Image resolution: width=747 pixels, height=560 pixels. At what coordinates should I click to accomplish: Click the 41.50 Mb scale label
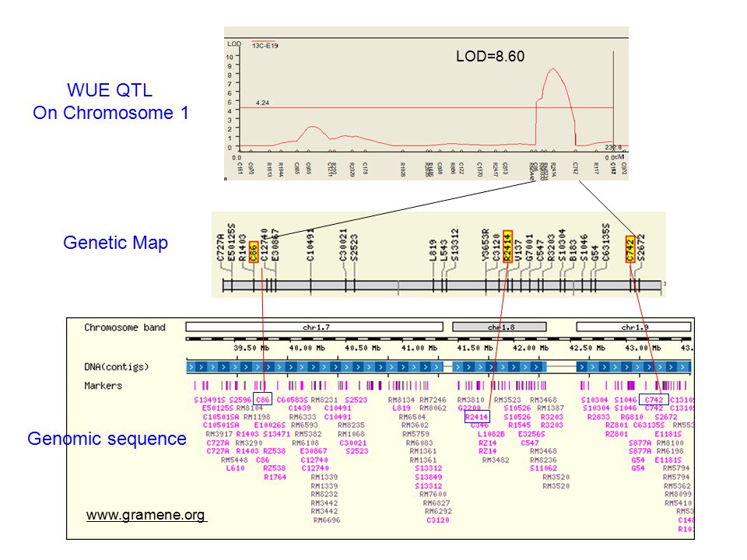(475, 348)
